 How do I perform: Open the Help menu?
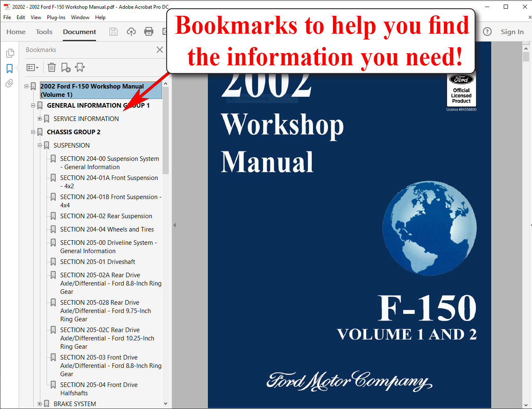coord(100,17)
